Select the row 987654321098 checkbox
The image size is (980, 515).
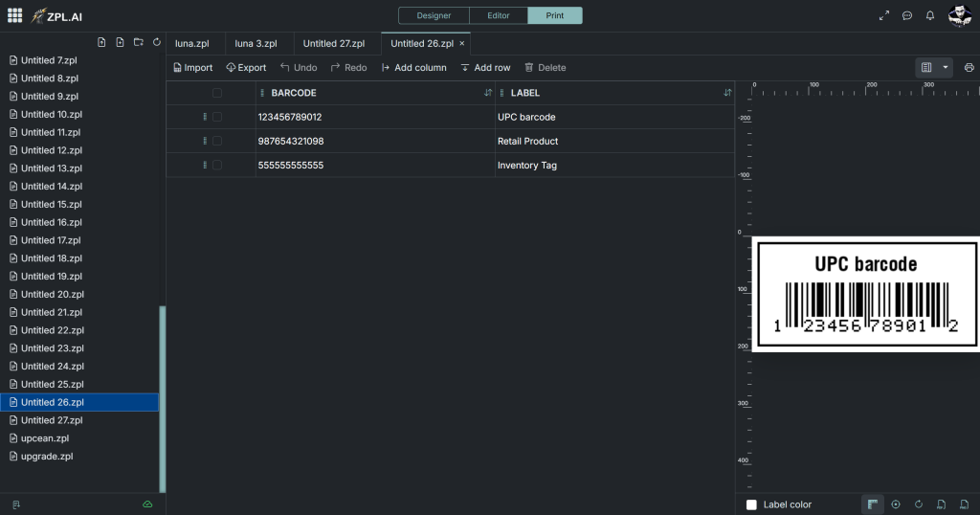click(x=217, y=142)
